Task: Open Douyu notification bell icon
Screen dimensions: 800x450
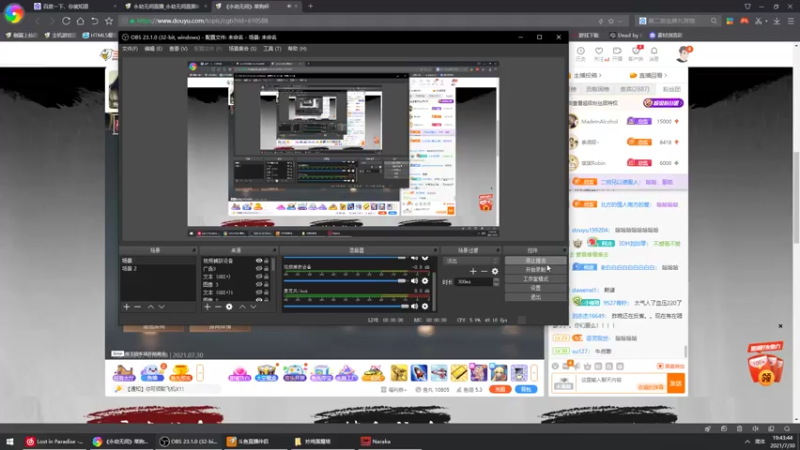Action: tap(654, 54)
